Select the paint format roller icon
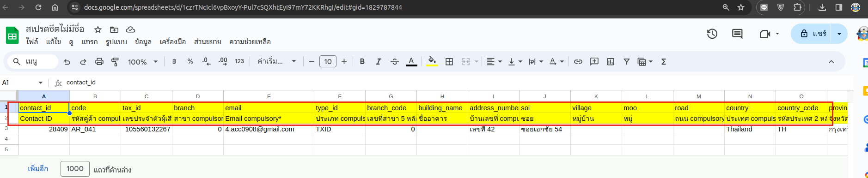The image size is (868, 178). (x=115, y=62)
